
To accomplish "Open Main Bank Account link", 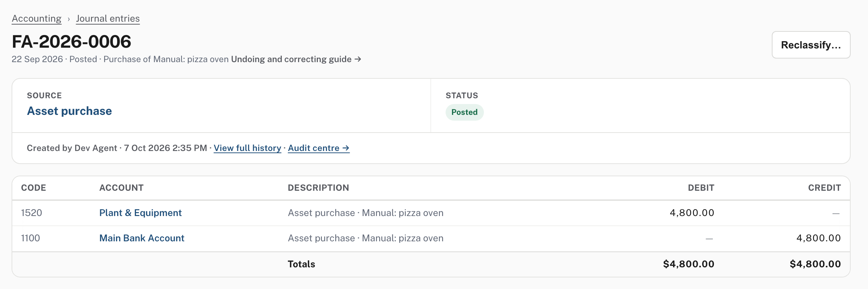I will [142, 238].
